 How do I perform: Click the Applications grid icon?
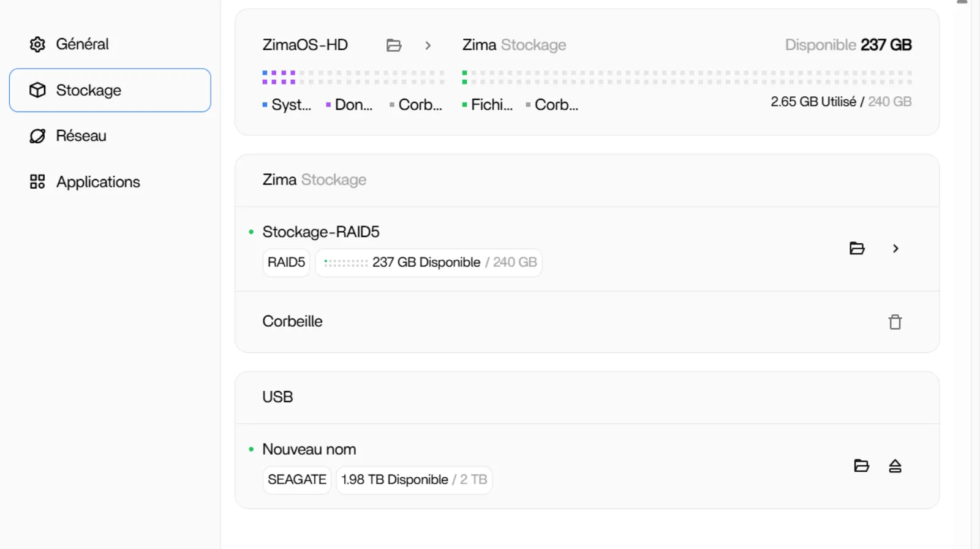37,182
